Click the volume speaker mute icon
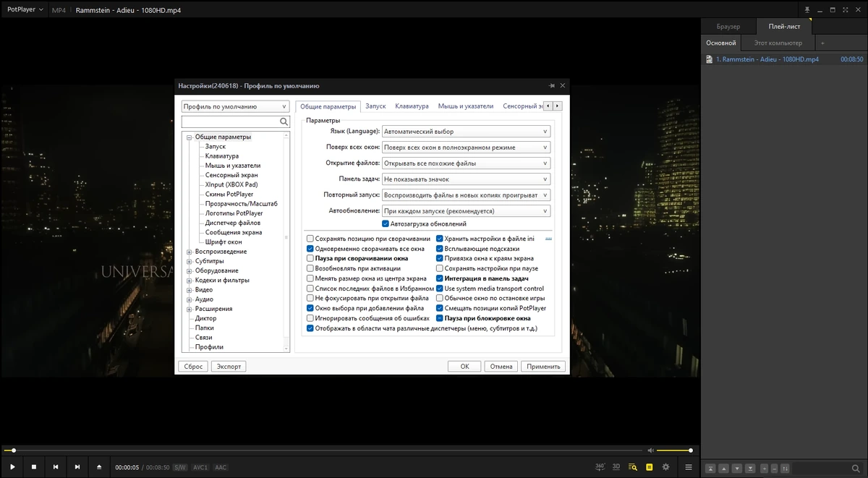The width and height of the screenshot is (868, 478). (x=650, y=451)
